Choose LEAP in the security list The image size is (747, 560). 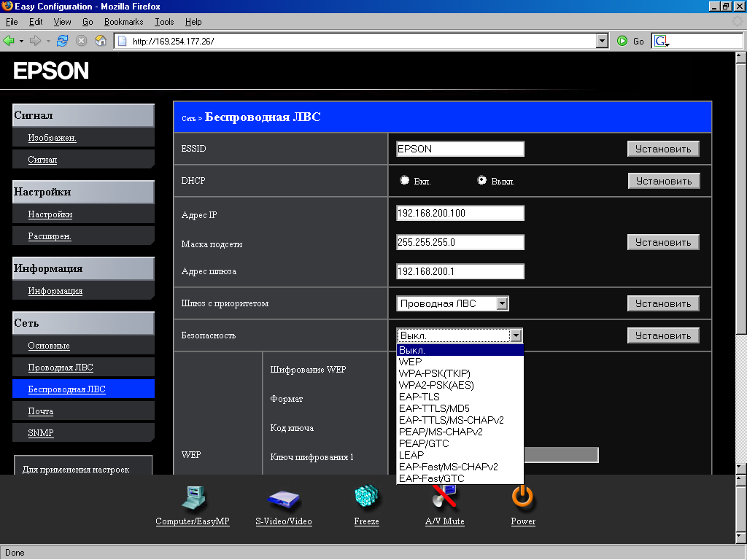pos(460,455)
